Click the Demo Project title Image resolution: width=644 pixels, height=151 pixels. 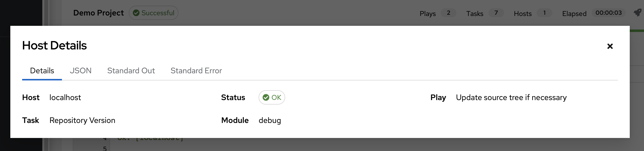click(99, 13)
